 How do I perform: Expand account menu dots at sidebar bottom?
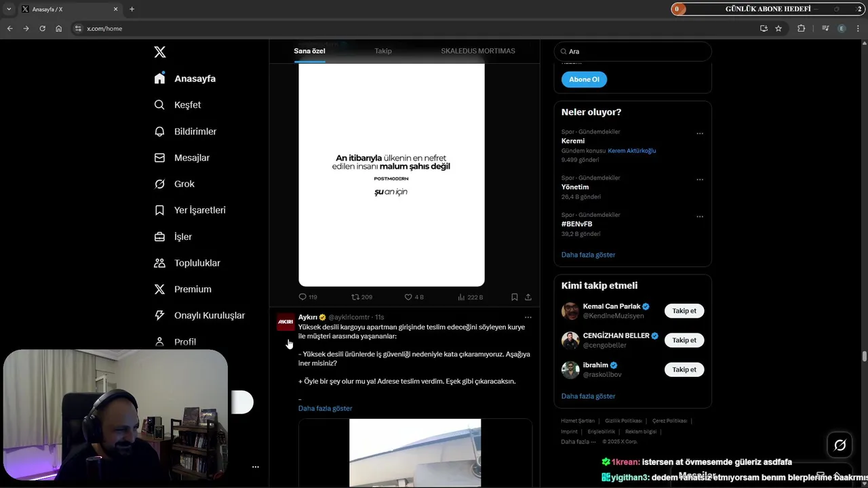[x=256, y=467]
